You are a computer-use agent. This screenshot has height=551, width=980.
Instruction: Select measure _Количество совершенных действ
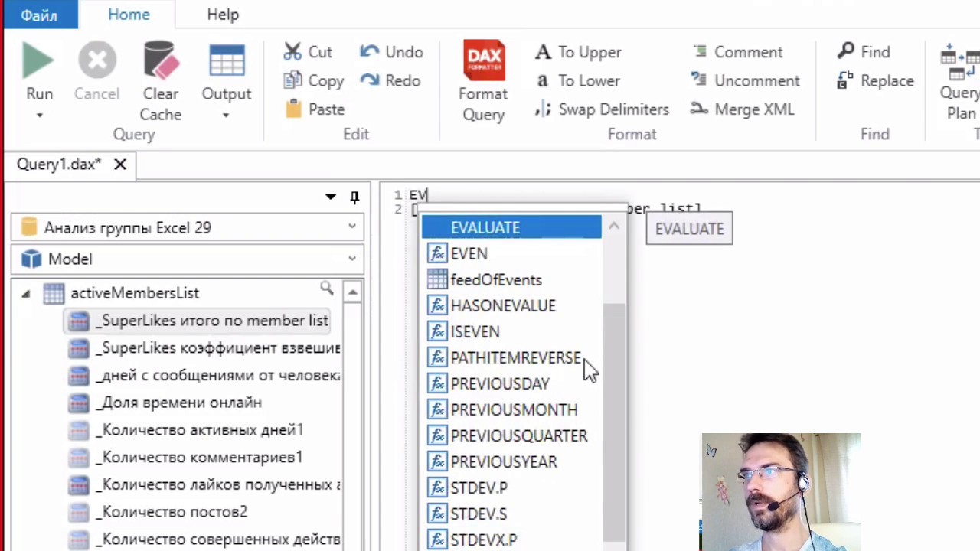[204, 540]
